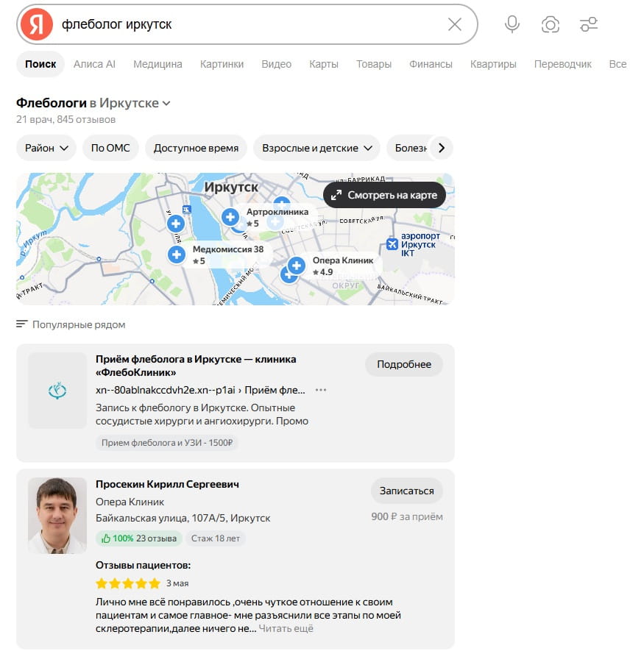Screen dimensions: 644x651
Task: Expand review with Читать ещё
Action: pos(286,628)
